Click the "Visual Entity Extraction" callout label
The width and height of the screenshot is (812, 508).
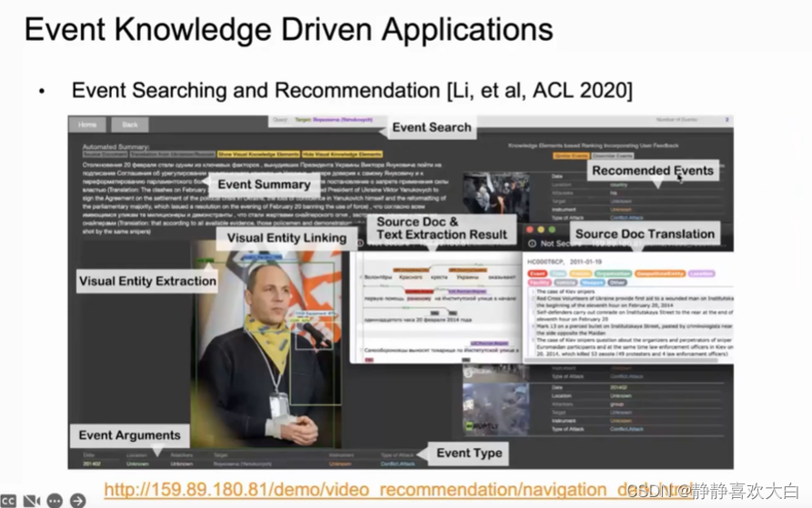click(x=147, y=281)
